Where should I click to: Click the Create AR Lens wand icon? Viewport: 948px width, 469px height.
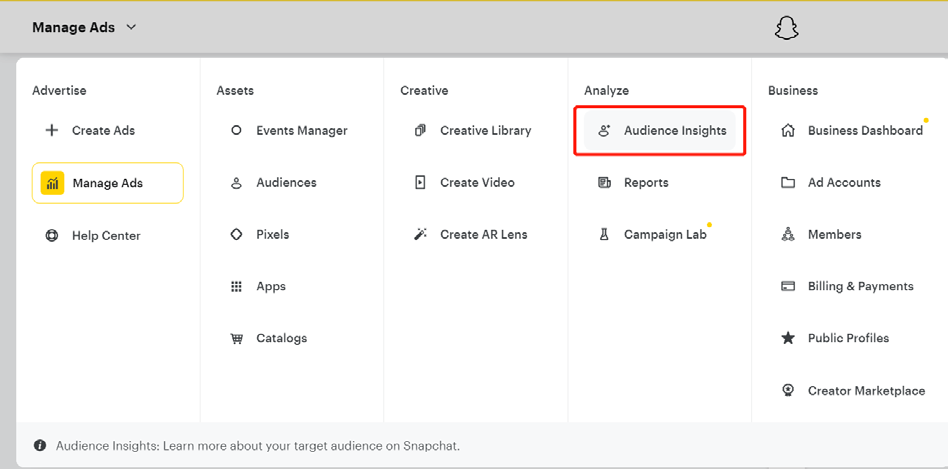[420, 234]
